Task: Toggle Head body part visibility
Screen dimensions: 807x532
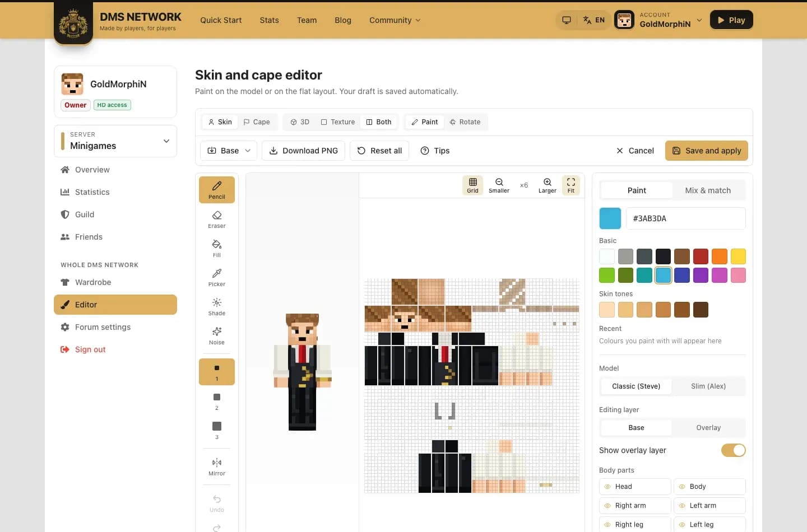Action: click(x=635, y=487)
